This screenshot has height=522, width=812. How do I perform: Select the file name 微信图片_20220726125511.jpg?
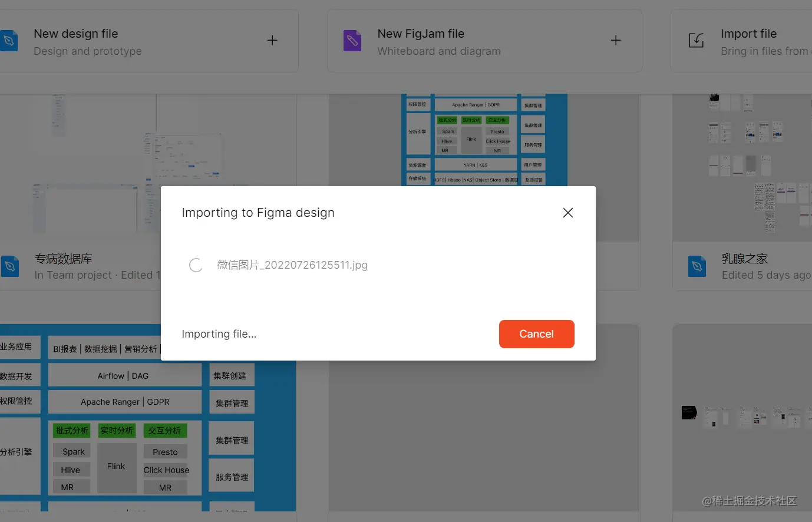[x=292, y=265]
